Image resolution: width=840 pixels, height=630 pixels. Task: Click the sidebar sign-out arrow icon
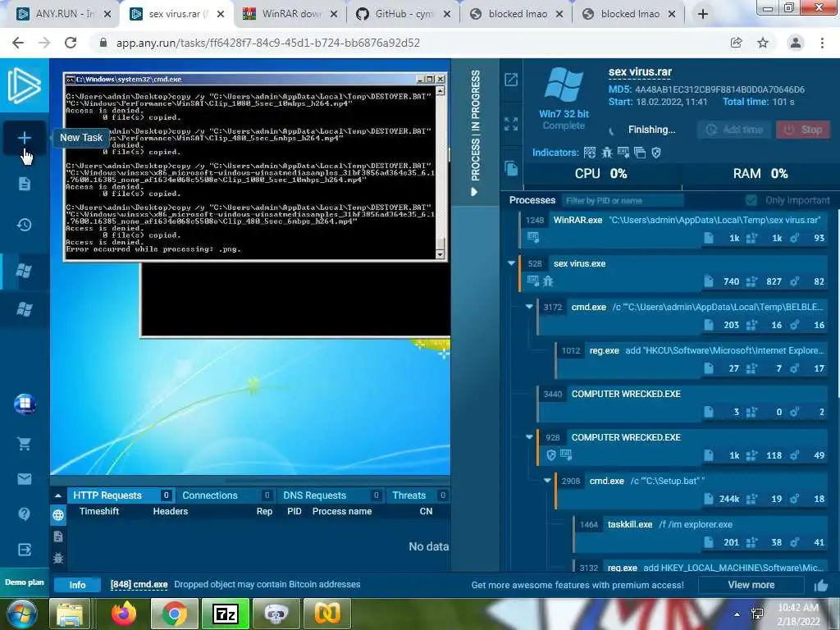[x=24, y=549]
